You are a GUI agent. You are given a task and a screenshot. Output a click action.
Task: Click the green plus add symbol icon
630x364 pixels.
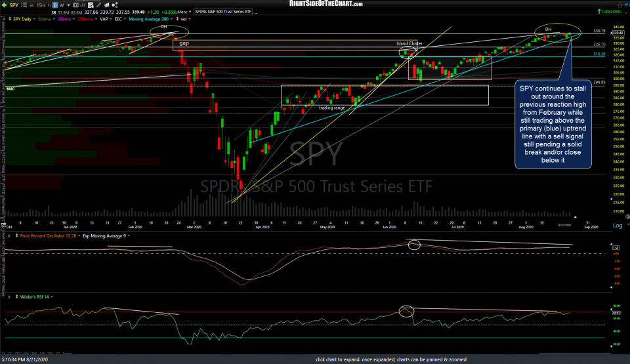tap(4, 5)
